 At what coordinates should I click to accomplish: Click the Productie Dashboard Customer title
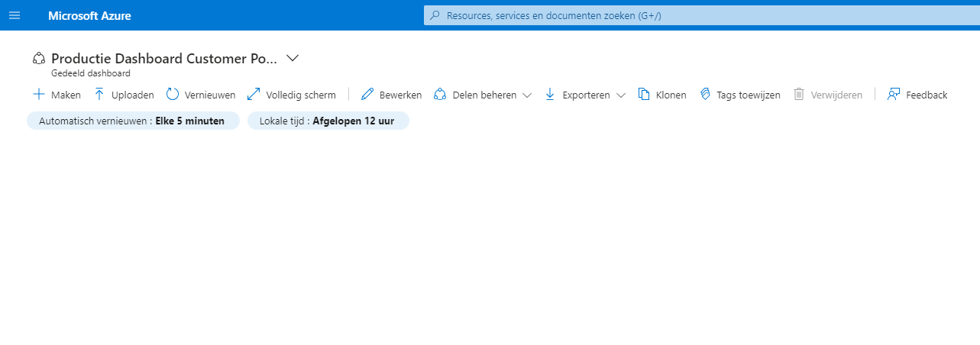click(x=164, y=59)
